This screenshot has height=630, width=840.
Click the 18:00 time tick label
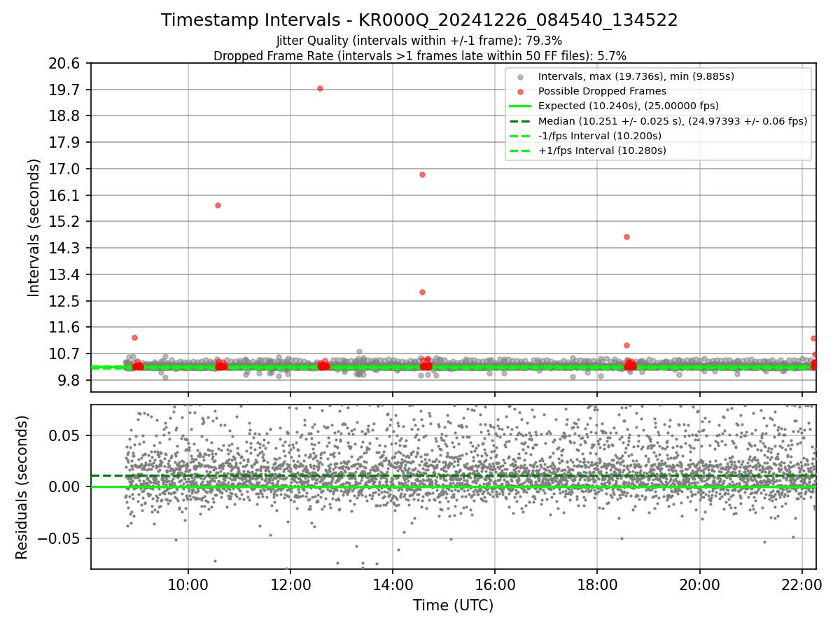[x=597, y=584]
